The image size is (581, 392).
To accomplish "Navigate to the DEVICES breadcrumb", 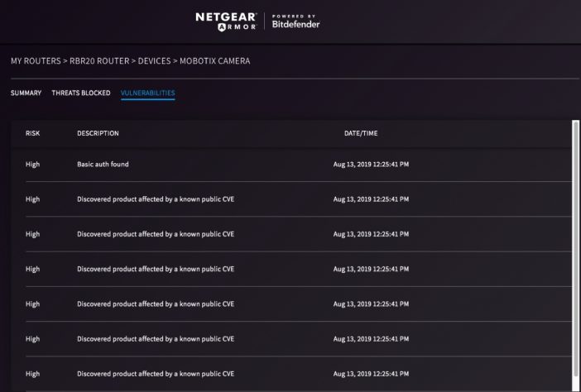I will tap(154, 61).
